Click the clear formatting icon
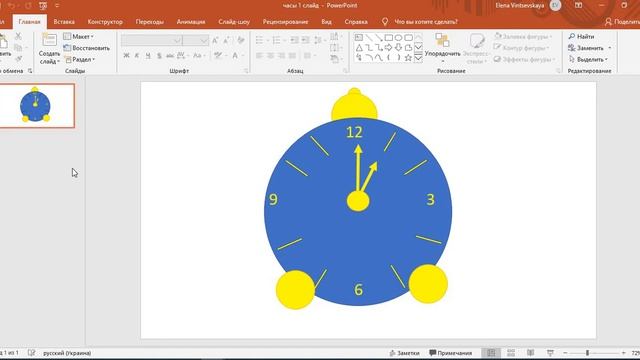 (x=241, y=40)
